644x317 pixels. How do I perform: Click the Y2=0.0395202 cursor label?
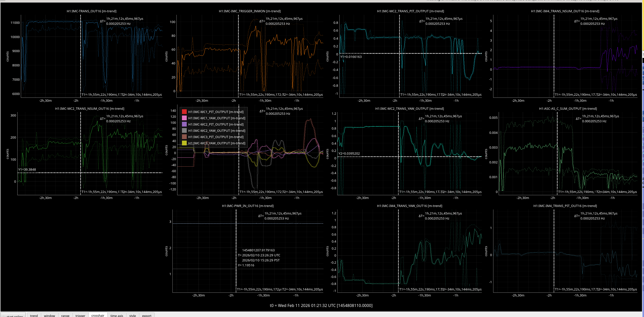point(349,154)
